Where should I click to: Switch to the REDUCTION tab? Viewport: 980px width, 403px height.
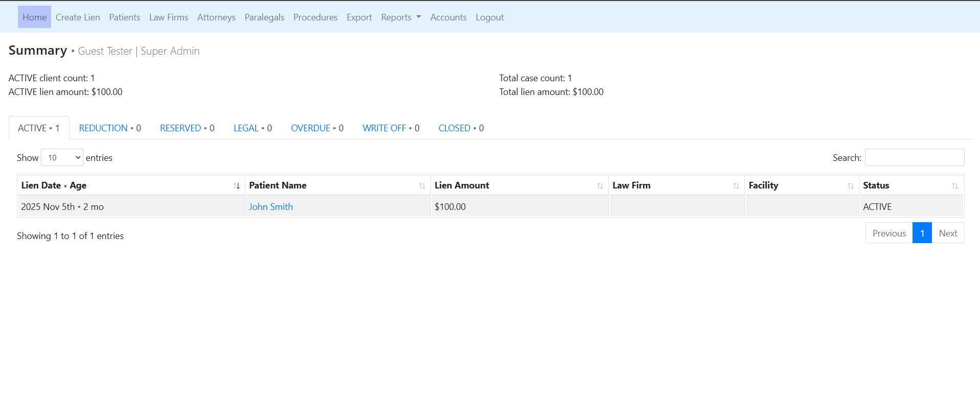point(110,128)
